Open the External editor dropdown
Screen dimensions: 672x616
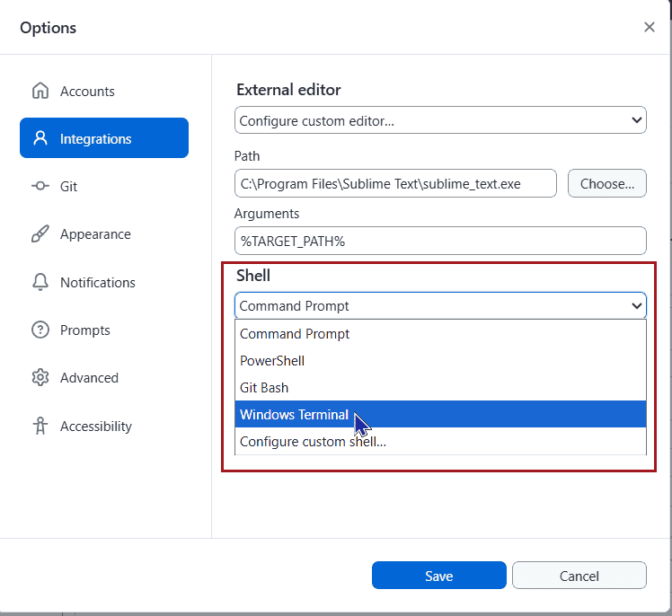pyautogui.click(x=440, y=120)
